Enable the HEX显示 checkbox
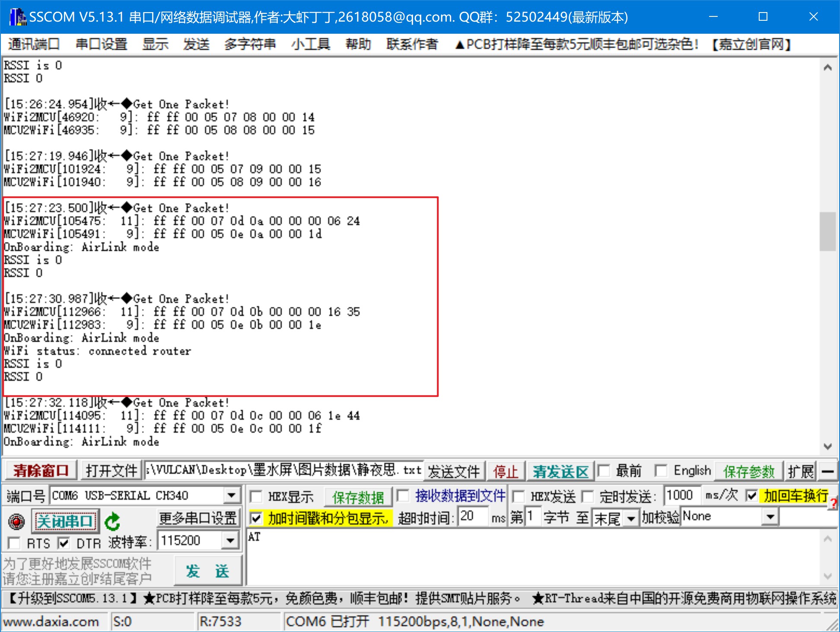The width and height of the screenshot is (840, 632). coord(256,497)
